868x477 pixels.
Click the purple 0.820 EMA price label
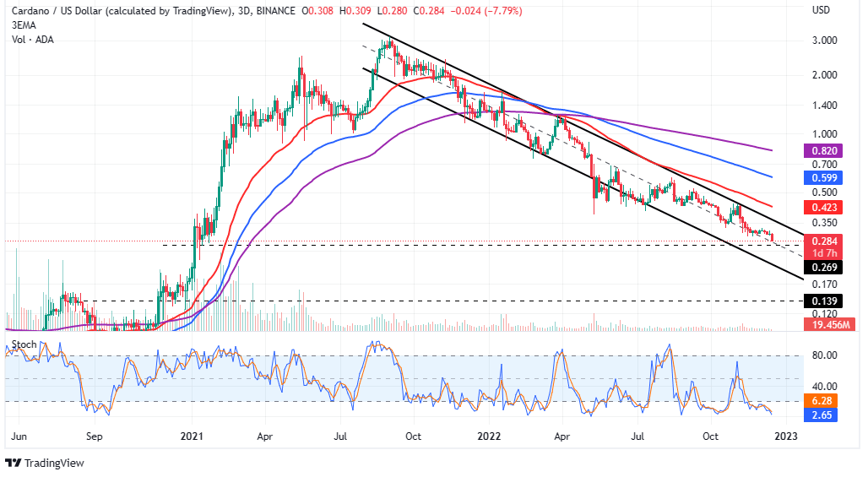[824, 150]
